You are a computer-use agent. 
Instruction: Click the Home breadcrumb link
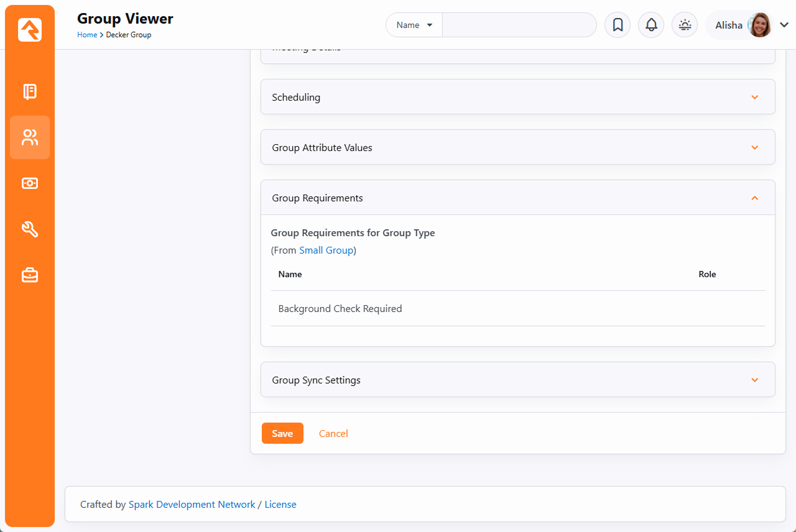(x=86, y=35)
